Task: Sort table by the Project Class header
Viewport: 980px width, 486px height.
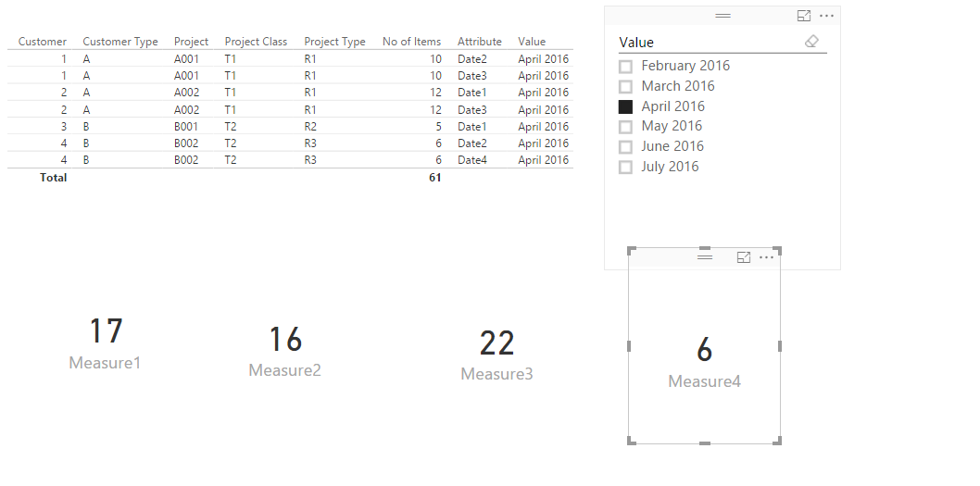Action: (x=256, y=42)
